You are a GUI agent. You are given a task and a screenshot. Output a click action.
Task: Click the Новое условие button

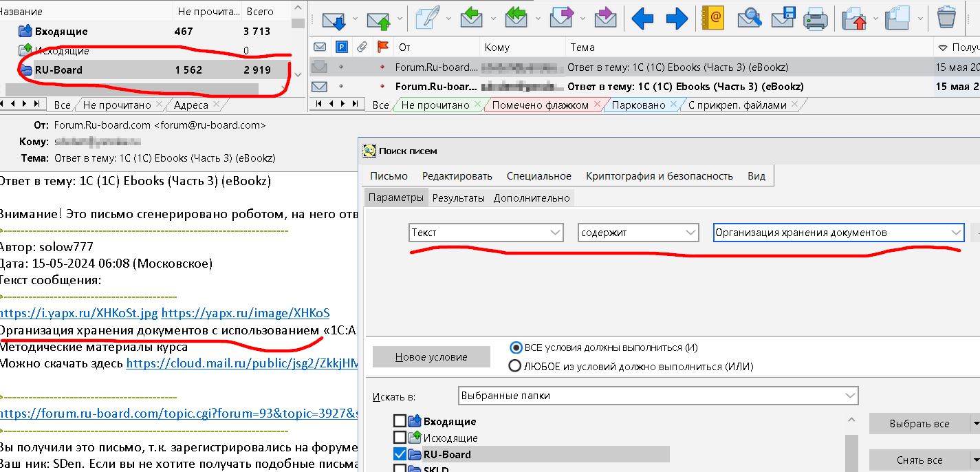point(431,357)
